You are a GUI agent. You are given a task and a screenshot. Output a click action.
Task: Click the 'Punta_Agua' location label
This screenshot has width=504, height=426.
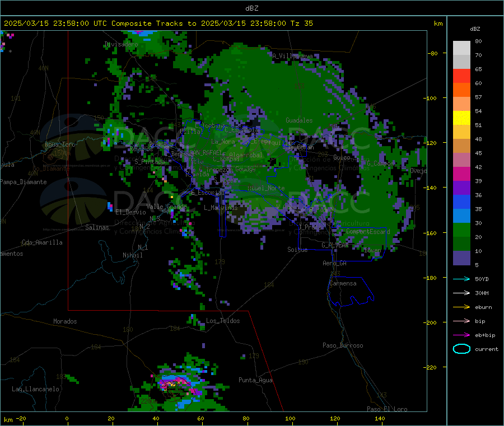[255, 380]
